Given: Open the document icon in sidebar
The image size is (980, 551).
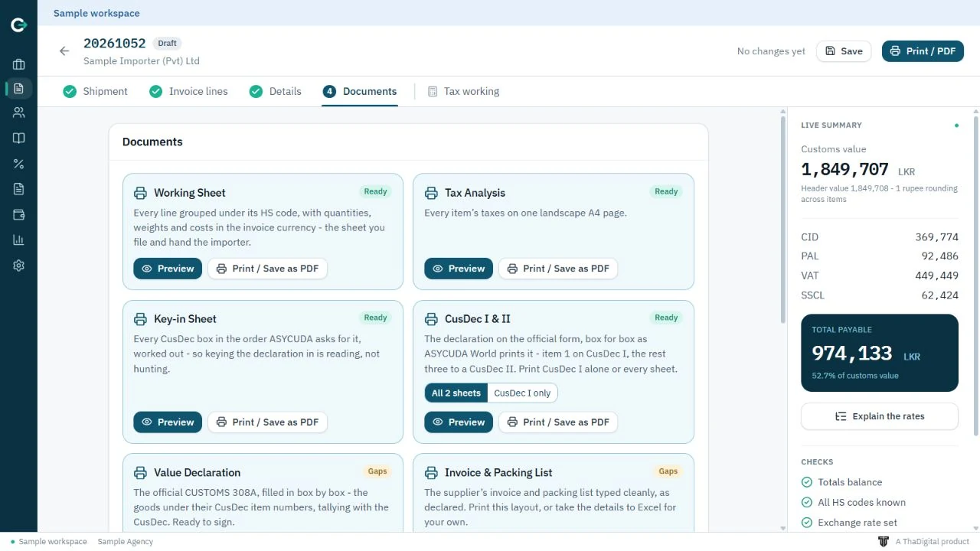Looking at the screenshot, I should point(18,88).
